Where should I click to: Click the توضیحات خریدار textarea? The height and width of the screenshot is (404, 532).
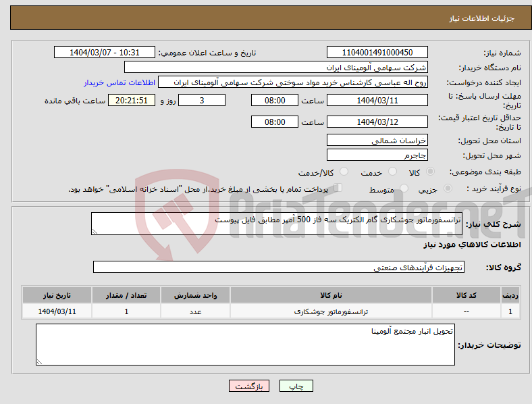click(x=245, y=345)
